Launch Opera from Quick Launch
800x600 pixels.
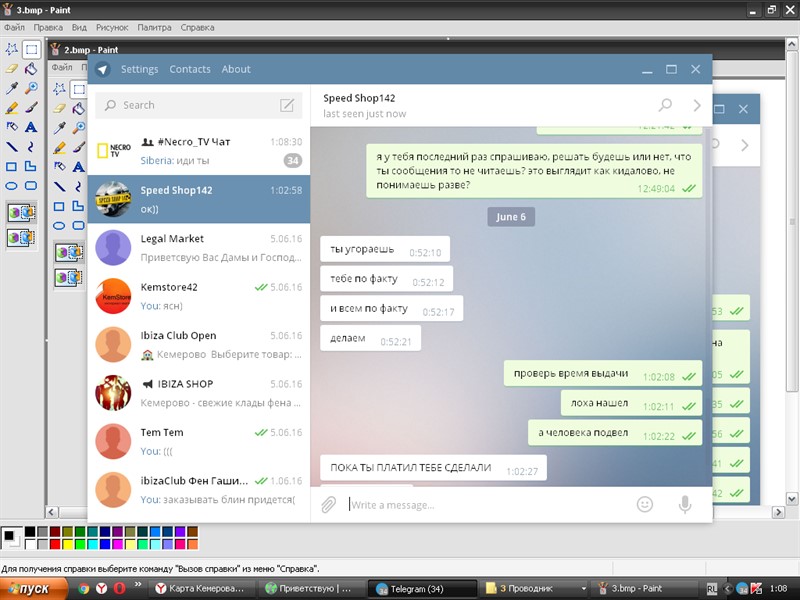pos(119,588)
